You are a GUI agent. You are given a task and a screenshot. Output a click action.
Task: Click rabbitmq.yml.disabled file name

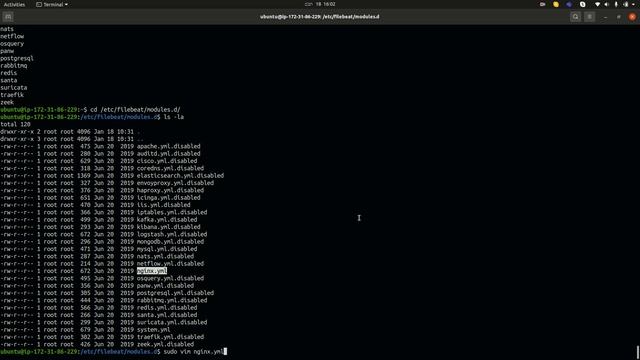click(x=172, y=300)
